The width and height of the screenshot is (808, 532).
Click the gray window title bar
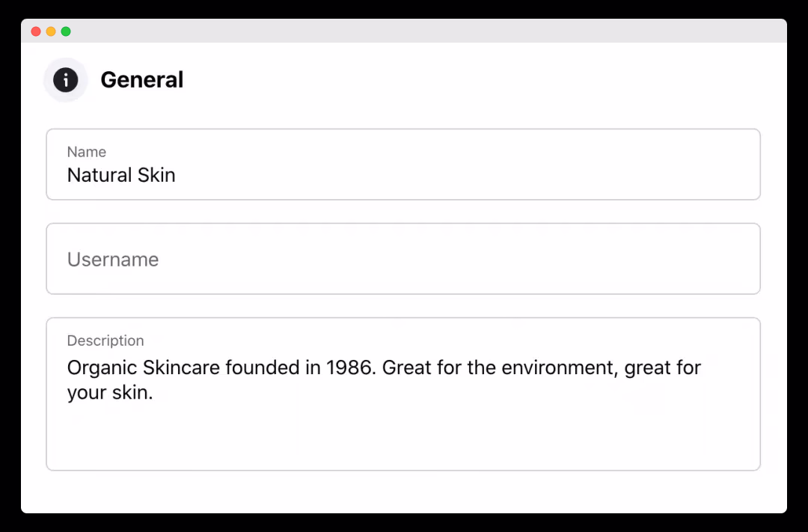[x=404, y=31]
